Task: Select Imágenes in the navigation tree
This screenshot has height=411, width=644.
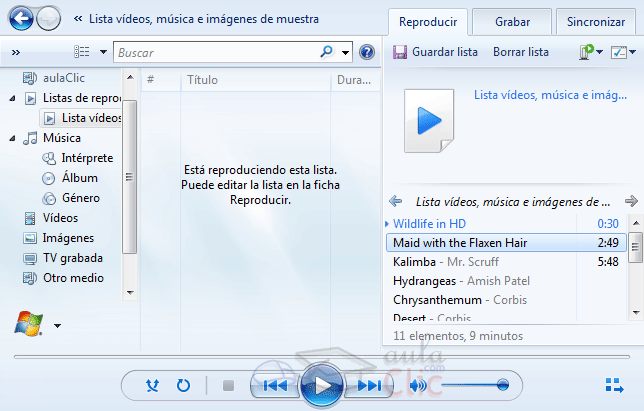Action: (x=58, y=238)
